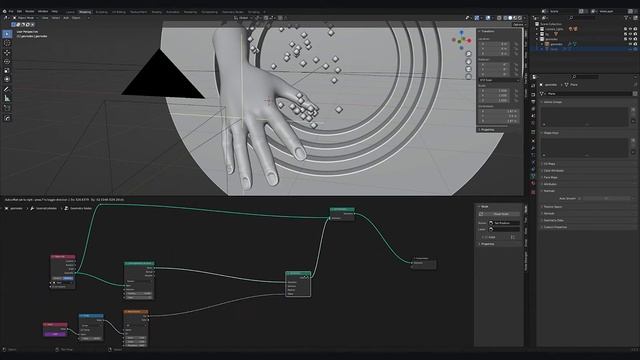Open the Tool properties tab
This screenshot has width=640, height=360.
533,85
